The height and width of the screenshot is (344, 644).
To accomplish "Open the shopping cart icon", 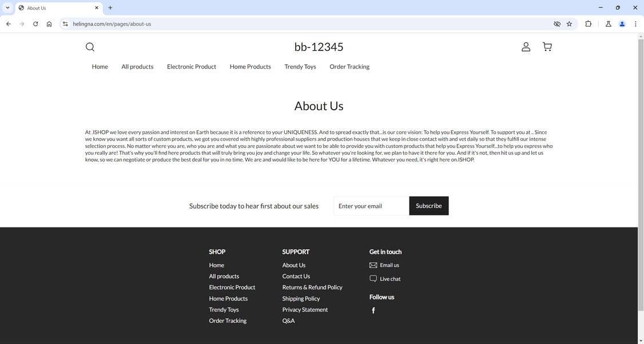I will [547, 47].
